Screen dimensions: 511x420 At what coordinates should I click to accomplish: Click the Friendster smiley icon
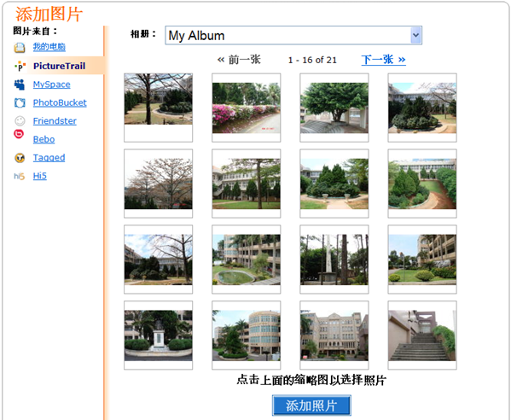[20, 121]
